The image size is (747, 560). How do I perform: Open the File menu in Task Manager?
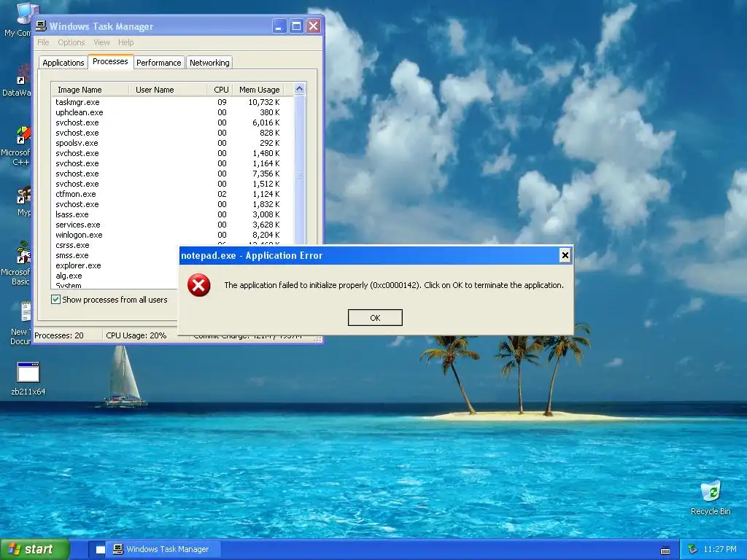click(x=43, y=42)
